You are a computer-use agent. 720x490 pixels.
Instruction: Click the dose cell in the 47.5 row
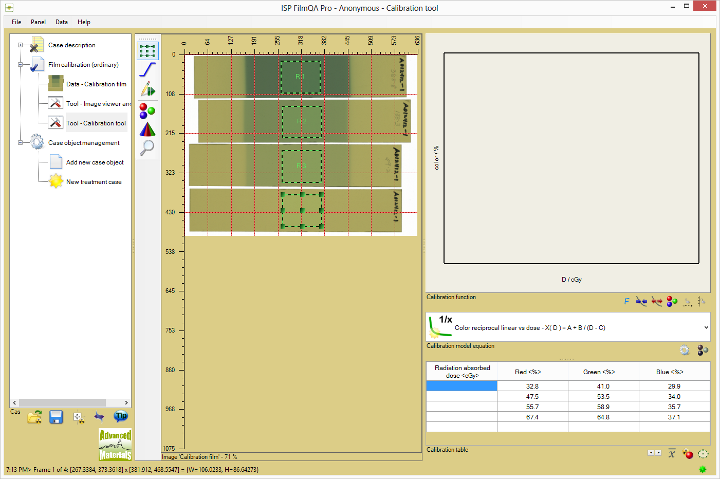click(461, 396)
